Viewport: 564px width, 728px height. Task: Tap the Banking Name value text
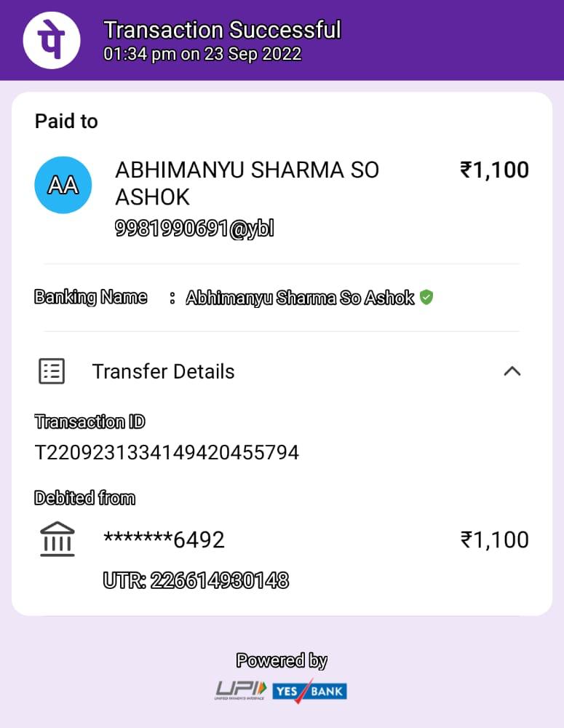(x=300, y=297)
